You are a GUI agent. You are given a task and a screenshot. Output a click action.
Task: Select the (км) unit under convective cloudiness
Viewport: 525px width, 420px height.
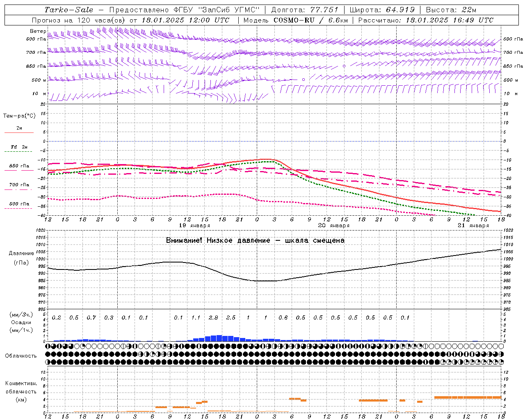[21, 400]
